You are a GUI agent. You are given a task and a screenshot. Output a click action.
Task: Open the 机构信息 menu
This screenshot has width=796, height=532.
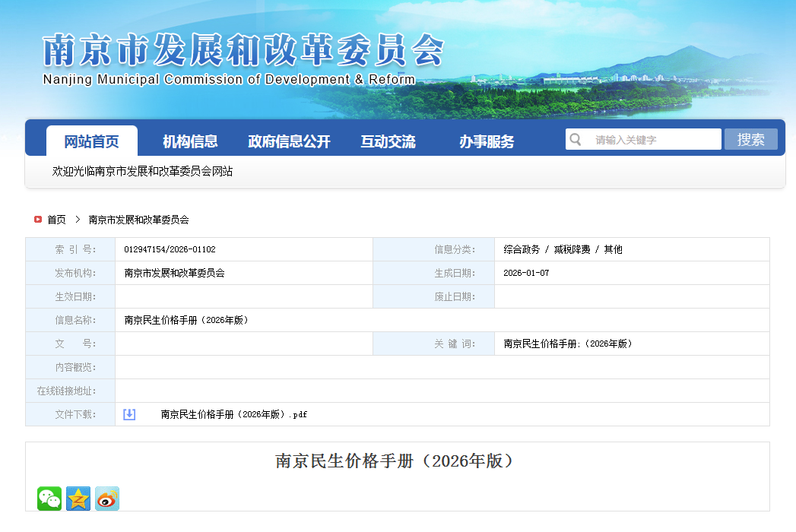click(190, 141)
